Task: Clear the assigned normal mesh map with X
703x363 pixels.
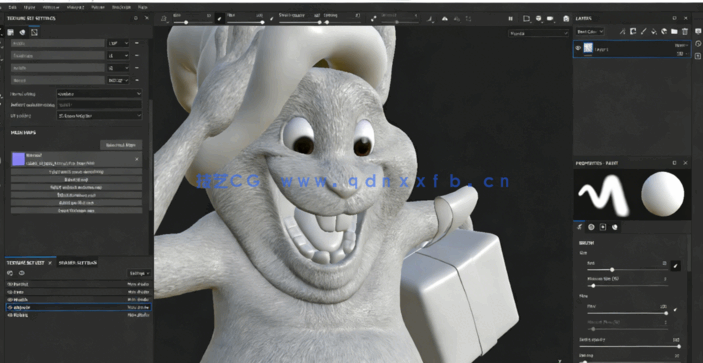Action: 137,159
